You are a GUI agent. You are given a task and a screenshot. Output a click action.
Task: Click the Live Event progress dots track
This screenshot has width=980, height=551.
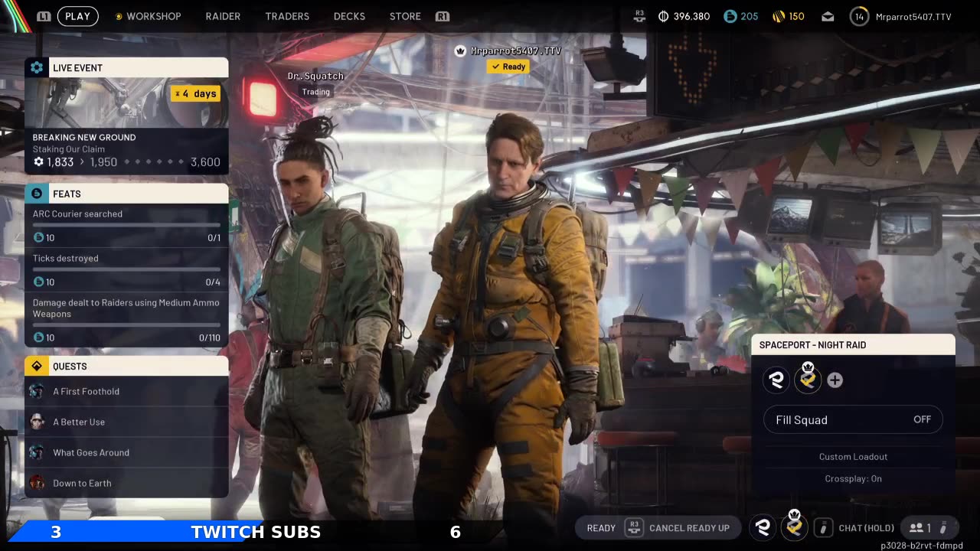click(154, 162)
